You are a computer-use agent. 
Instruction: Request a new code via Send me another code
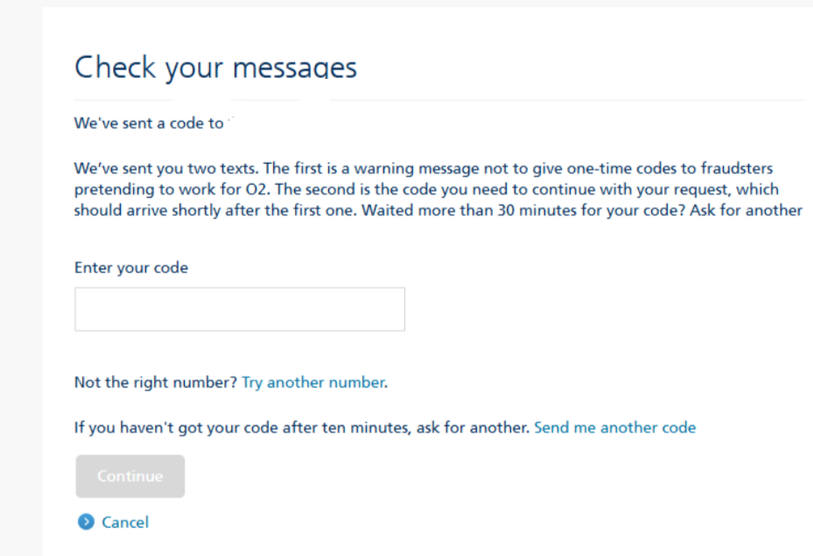point(614,427)
